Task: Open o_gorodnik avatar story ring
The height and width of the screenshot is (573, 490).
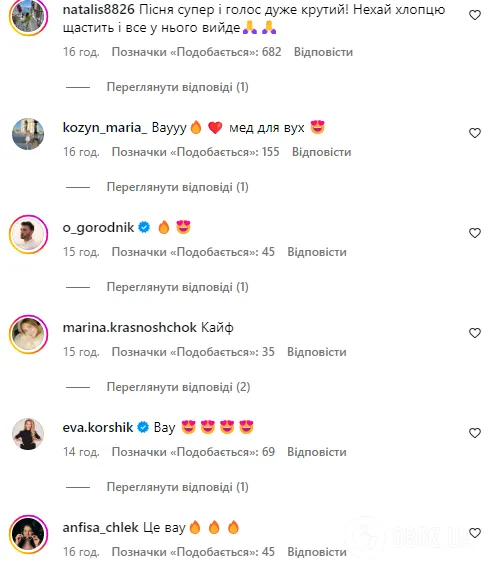Action: coord(28,234)
